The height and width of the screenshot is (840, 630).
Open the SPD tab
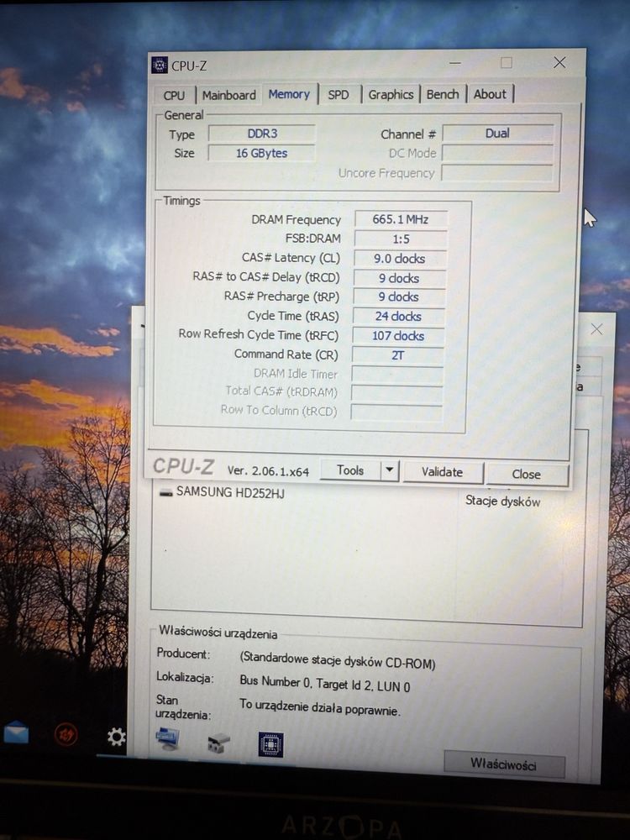pyautogui.click(x=338, y=94)
